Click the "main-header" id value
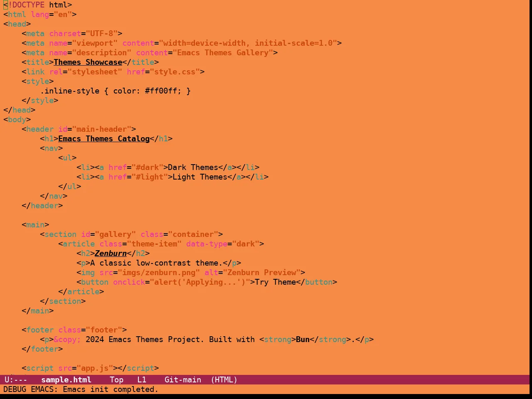The width and height of the screenshot is (532, 399). [102, 129]
